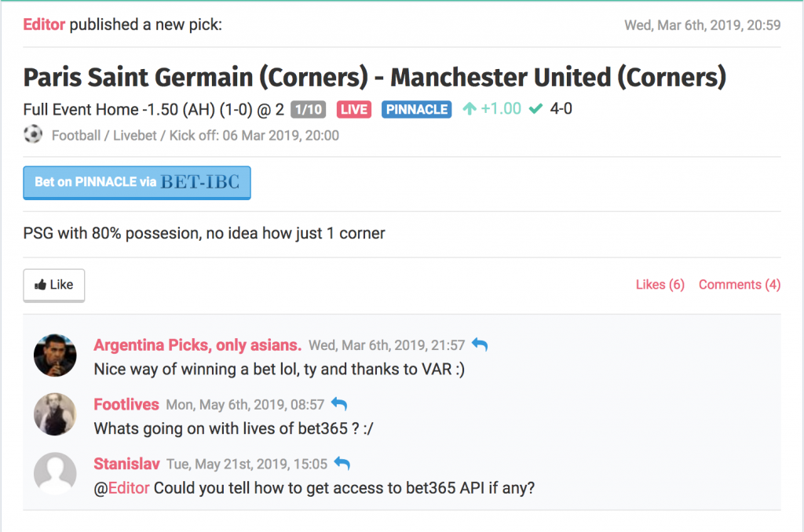This screenshot has height=532, width=804.
Task: Click the PINNACLE bookmaker badge
Action: [416, 109]
